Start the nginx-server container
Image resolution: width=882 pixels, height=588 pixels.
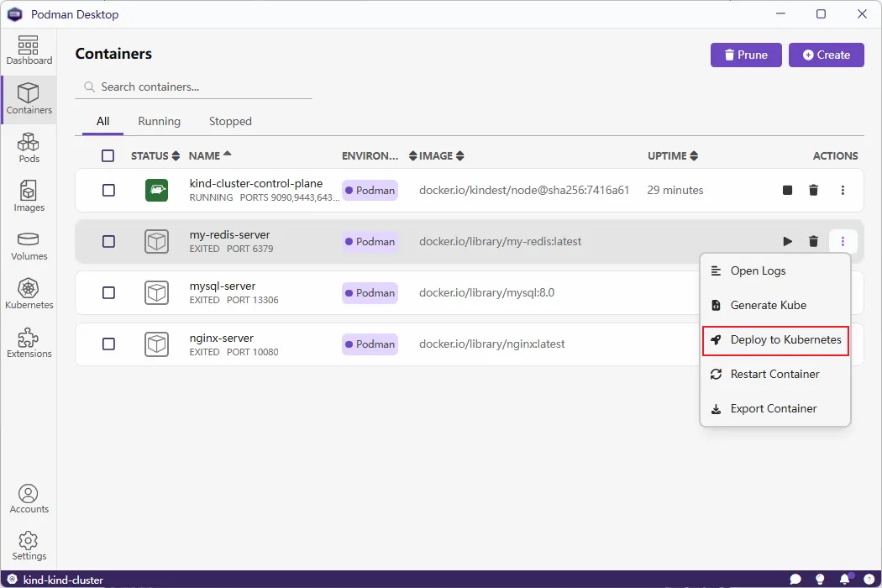787,344
